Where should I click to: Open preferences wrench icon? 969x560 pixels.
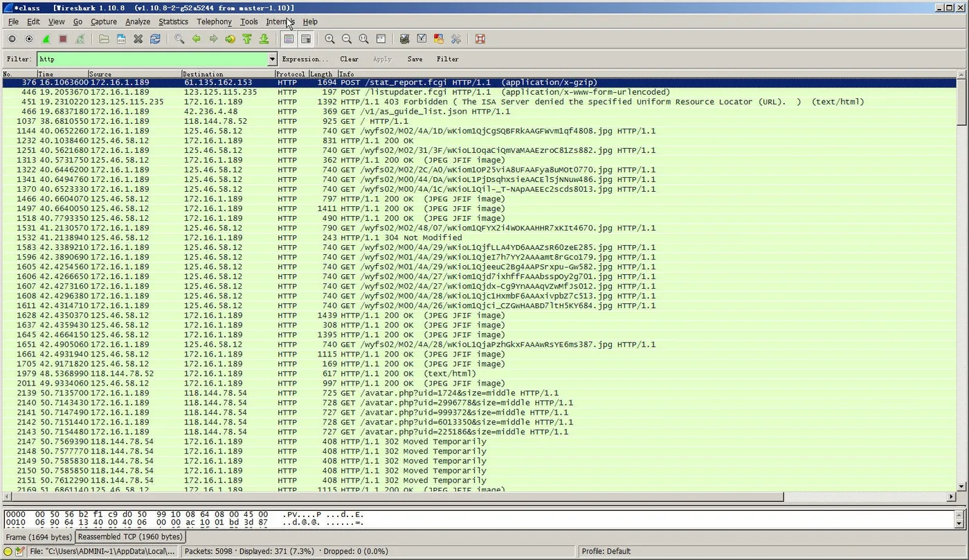(x=455, y=39)
